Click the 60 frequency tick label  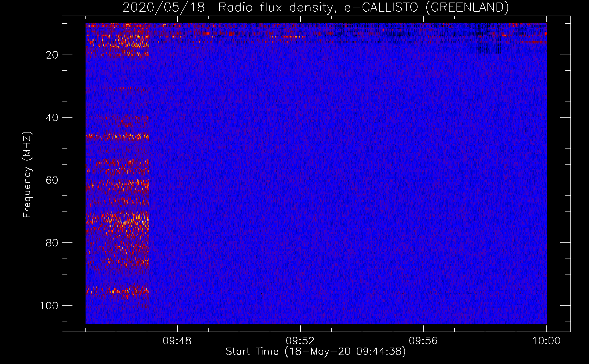52,180
